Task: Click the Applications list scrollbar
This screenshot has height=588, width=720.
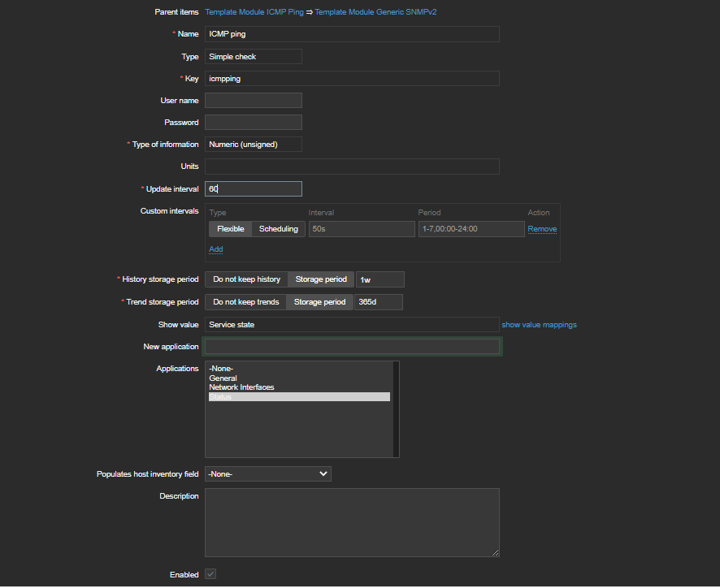Action: click(x=396, y=409)
